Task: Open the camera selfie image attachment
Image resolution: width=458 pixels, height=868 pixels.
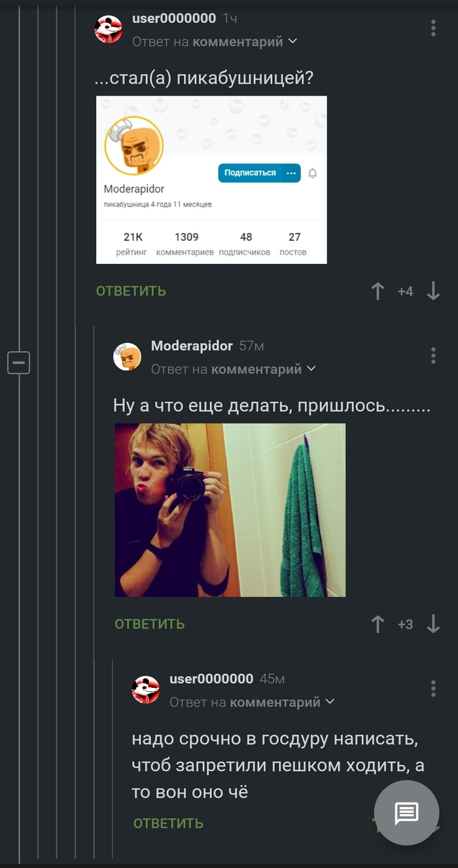Action: click(230, 510)
